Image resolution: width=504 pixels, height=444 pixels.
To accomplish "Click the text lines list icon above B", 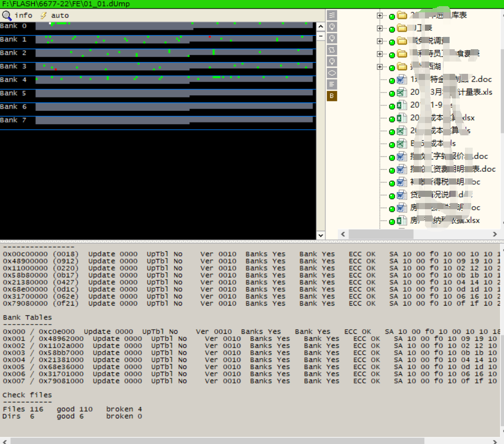I will tap(332, 85).
